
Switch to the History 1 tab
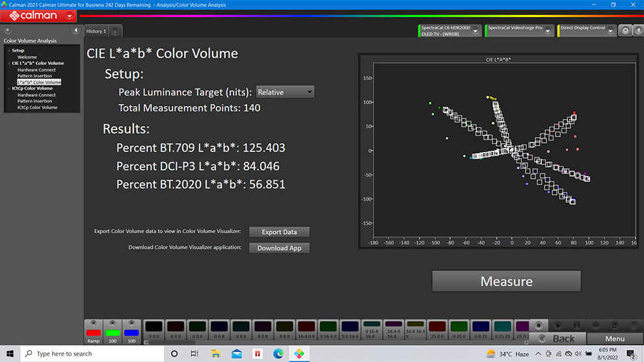coord(96,31)
